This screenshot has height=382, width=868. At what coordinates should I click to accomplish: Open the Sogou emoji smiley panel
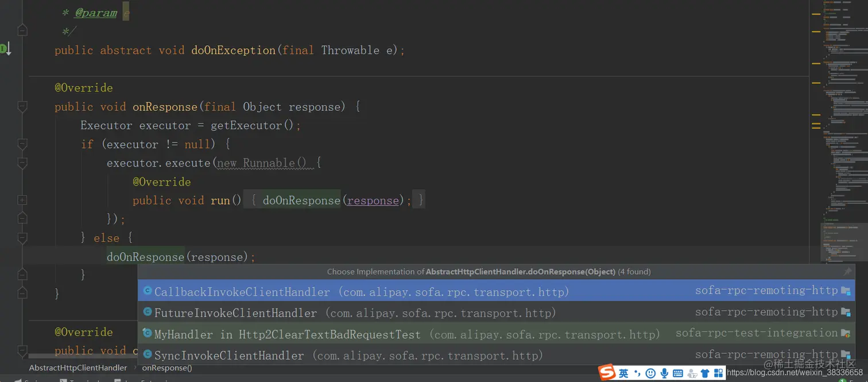coord(650,373)
